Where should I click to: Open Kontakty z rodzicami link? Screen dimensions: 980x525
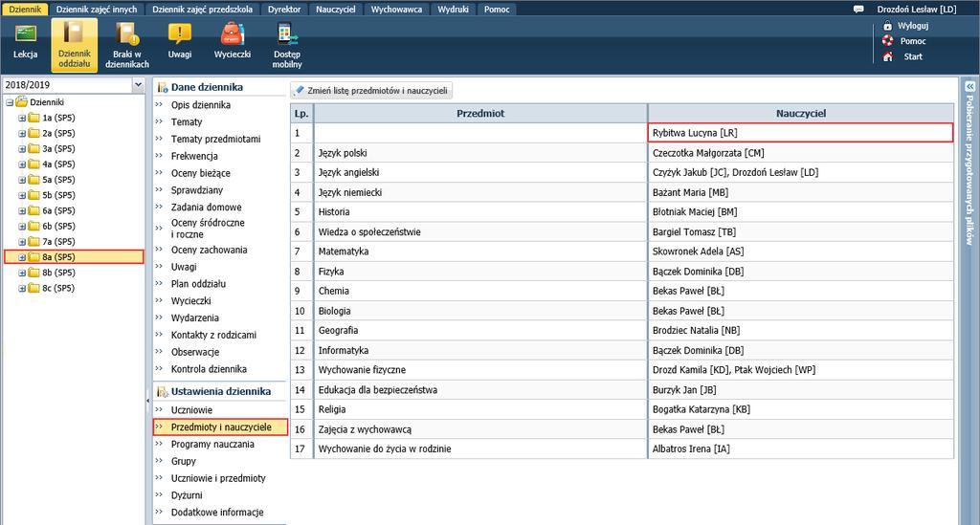click(x=213, y=335)
